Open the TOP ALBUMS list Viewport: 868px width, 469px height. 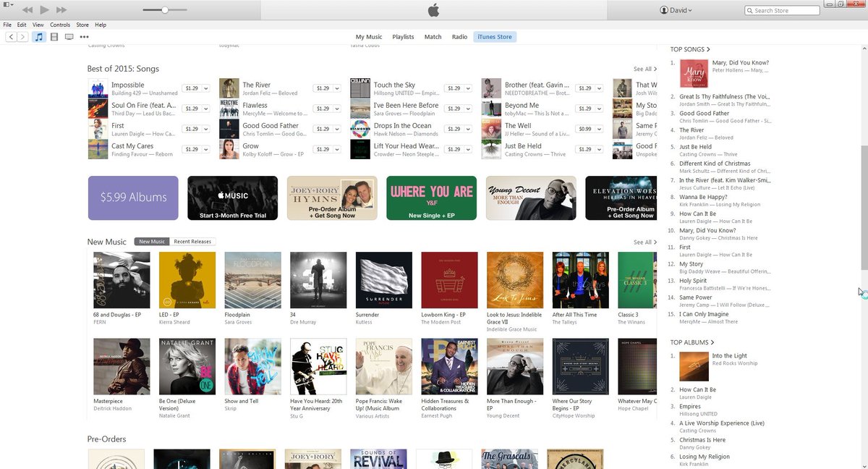click(x=692, y=342)
